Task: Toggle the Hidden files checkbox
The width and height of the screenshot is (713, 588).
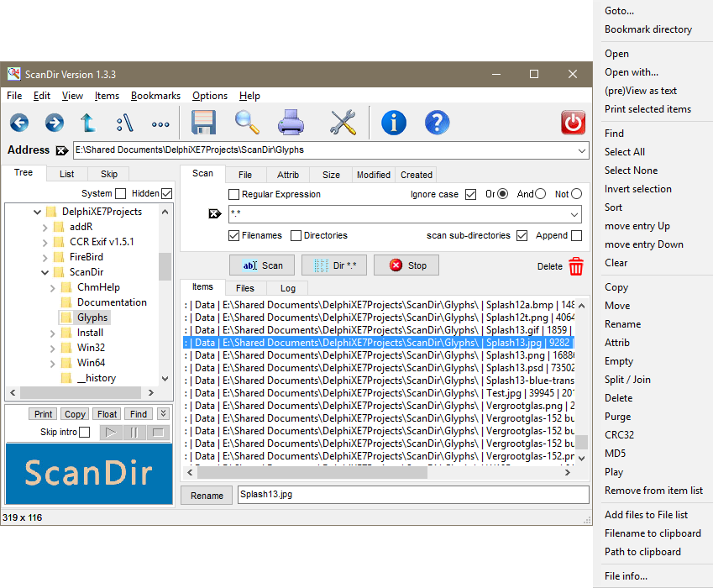Action: coord(166,193)
